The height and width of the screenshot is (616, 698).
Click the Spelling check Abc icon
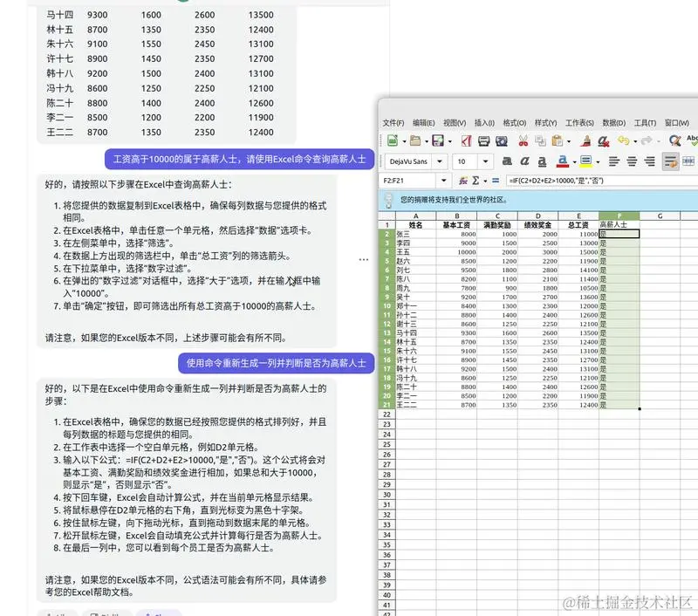pos(692,140)
